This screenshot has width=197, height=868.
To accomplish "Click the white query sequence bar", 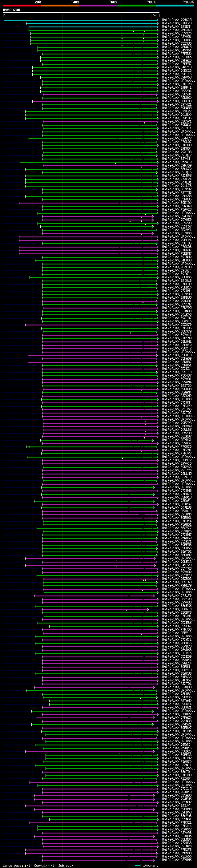I will tap(81, 13).
